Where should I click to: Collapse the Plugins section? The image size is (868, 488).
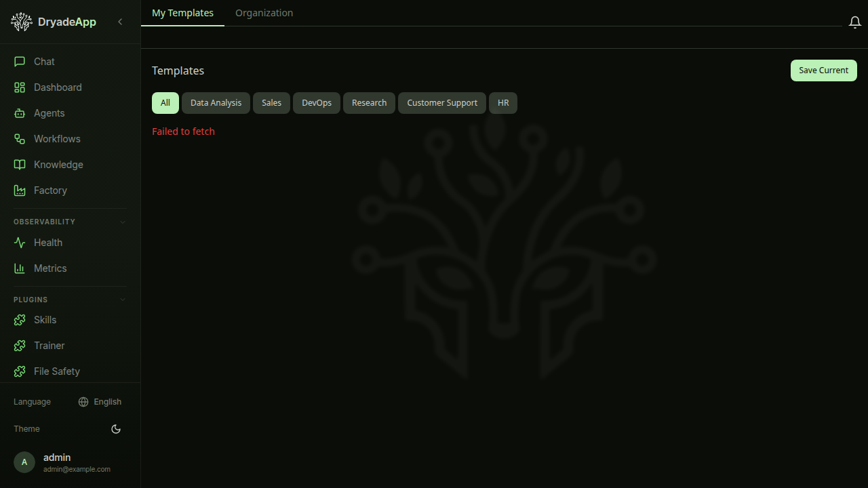(x=123, y=299)
